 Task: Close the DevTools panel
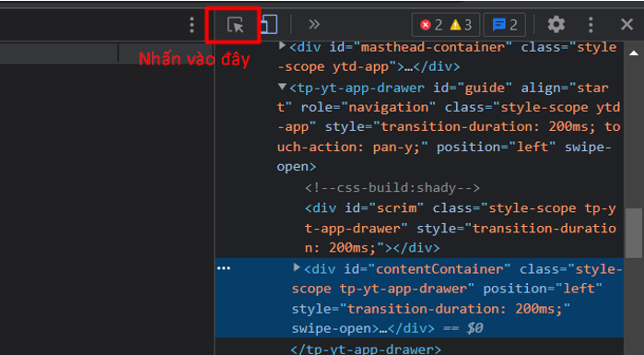click(626, 25)
